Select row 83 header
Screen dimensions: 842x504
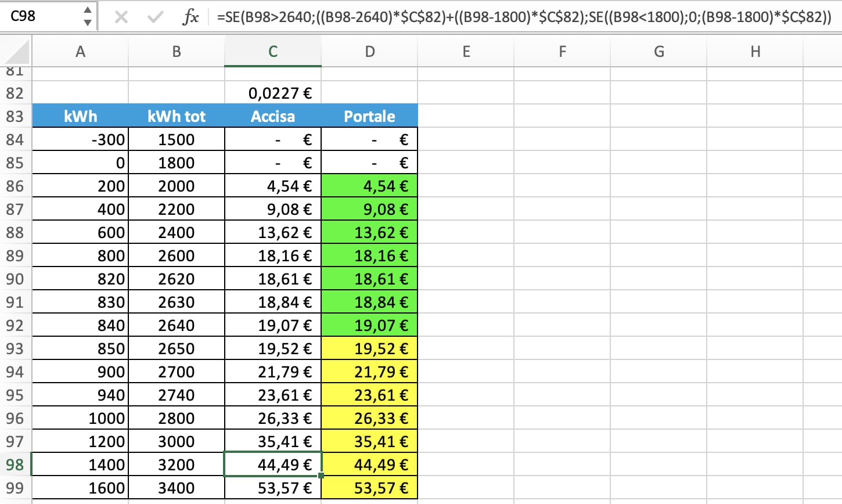15,116
